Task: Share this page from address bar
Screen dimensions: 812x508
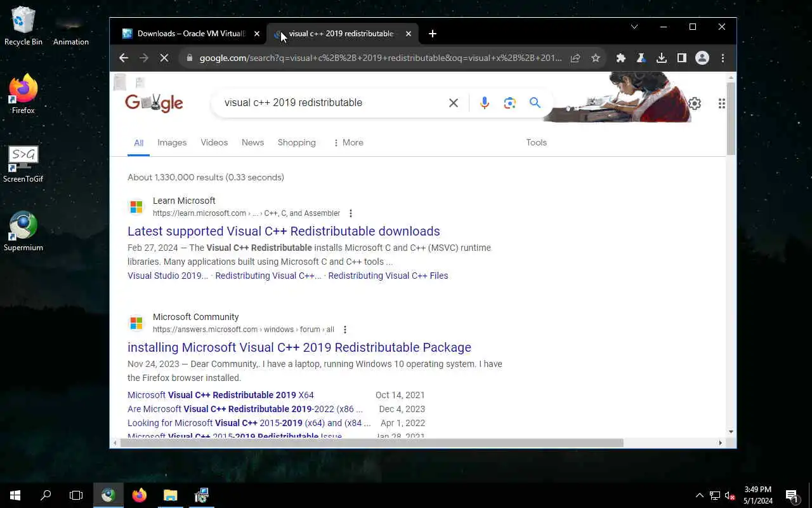Action: click(x=575, y=58)
